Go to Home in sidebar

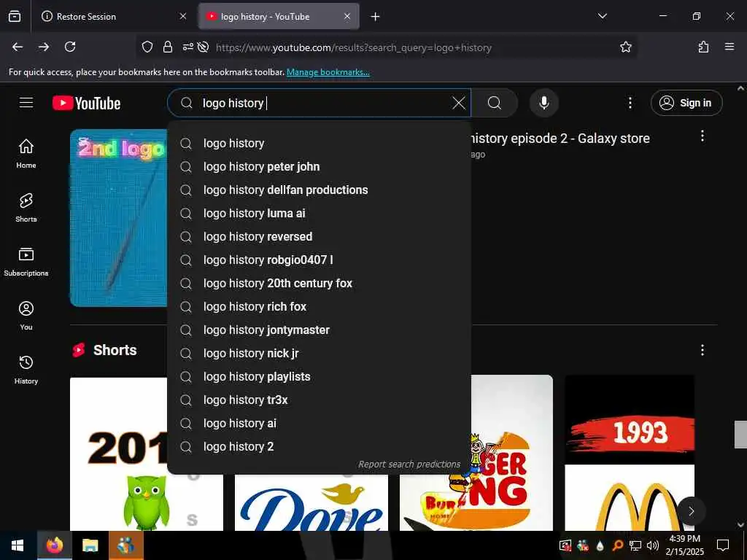point(26,153)
